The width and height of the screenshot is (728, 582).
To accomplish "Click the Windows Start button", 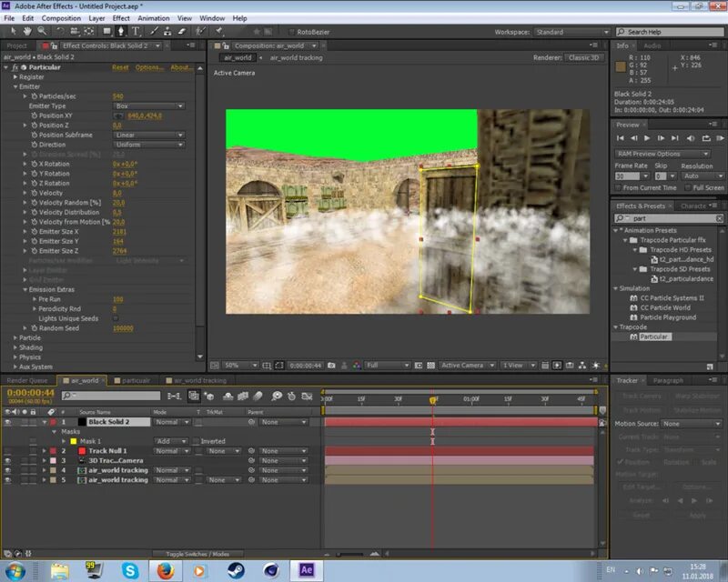I will tap(15, 571).
